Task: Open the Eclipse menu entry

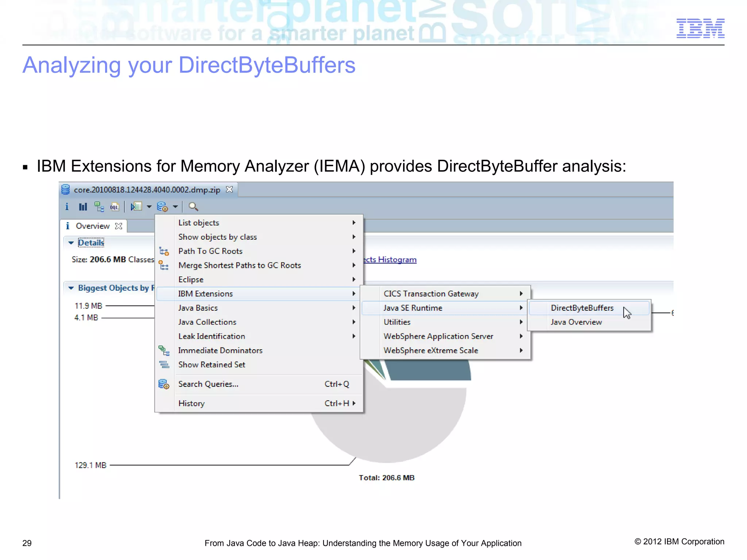Action: [x=259, y=280]
